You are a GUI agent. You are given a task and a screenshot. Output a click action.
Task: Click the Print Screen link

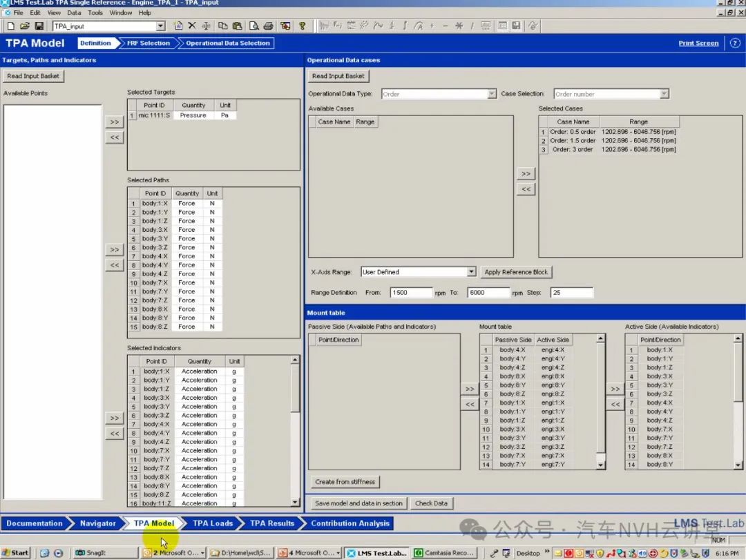[698, 43]
